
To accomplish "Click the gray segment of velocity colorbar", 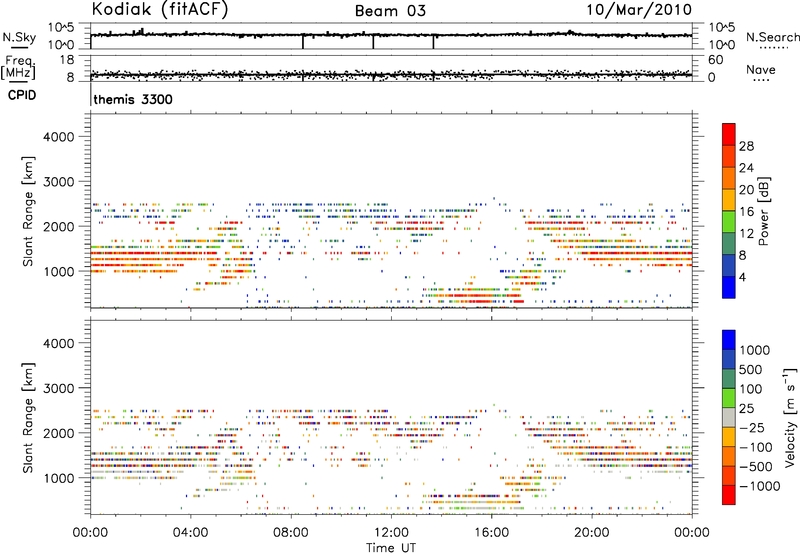I will tap(729, 417).
